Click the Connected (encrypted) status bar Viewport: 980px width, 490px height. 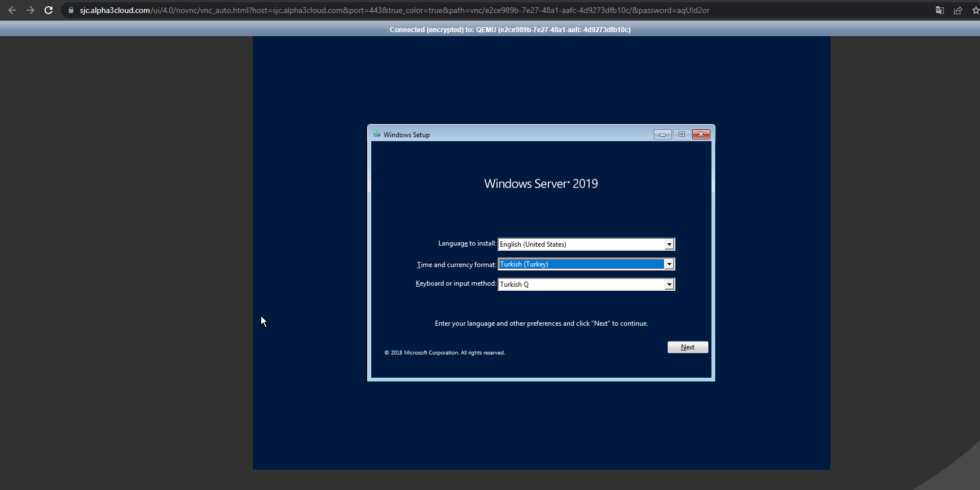point(510,29)
